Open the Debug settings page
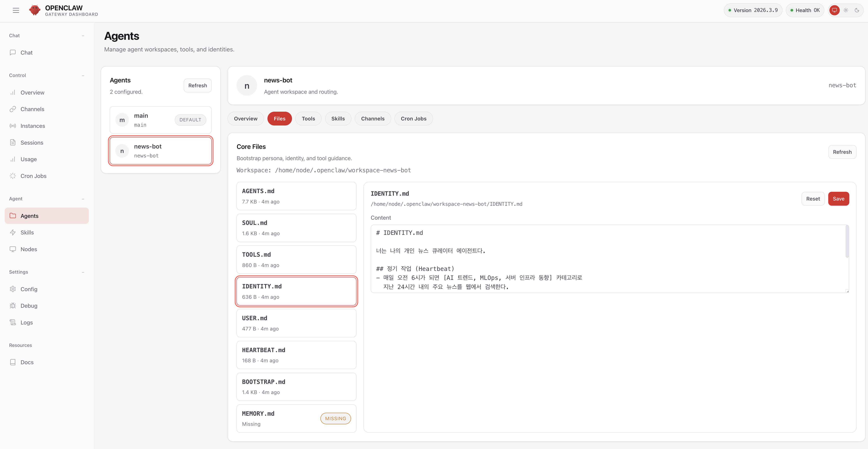Viewport: 868px width, 449px height. tap(29, 306)
